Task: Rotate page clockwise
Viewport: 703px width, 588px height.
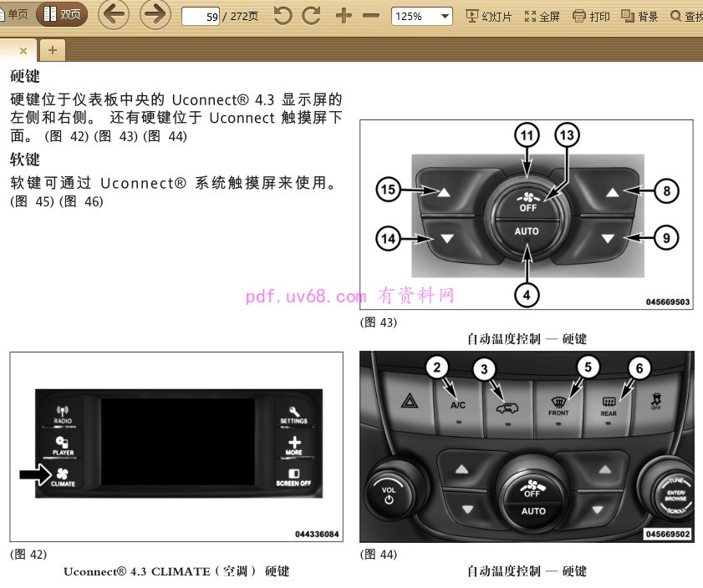Action: point(312,16)
